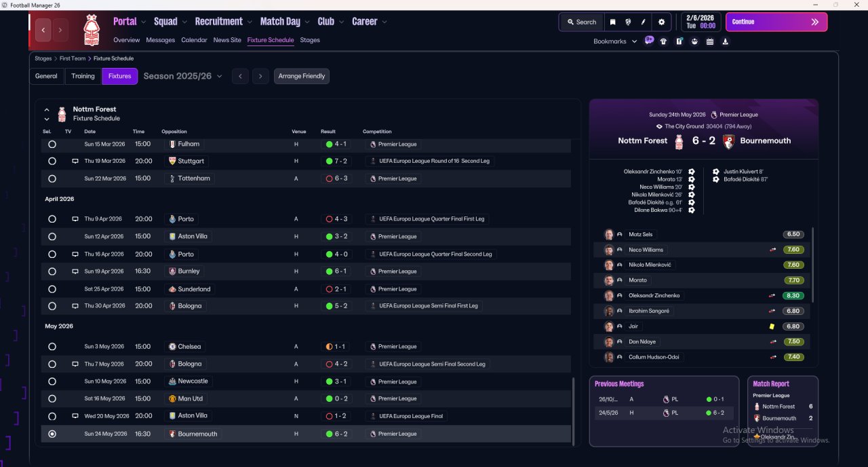Click Fulham club badge in fixture list
This screenshot has height=467, width=868.
[172, 144]
